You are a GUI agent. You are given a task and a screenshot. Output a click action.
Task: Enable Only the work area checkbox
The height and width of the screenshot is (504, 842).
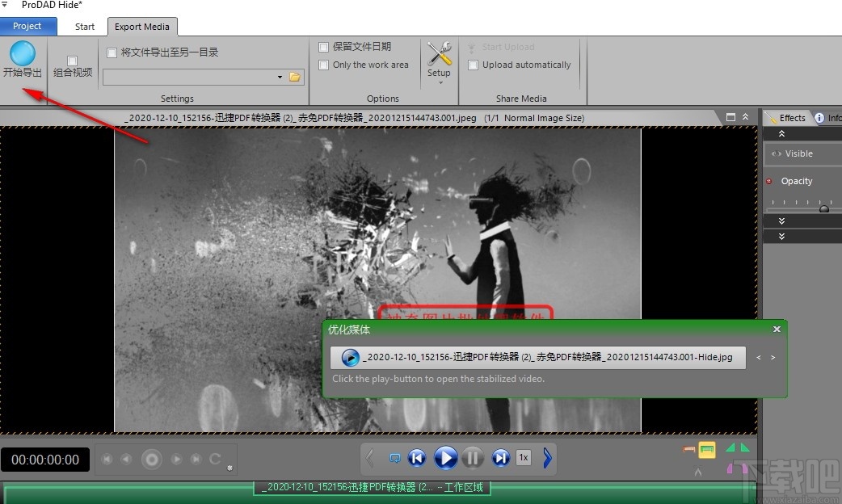(x=323, y=65)
